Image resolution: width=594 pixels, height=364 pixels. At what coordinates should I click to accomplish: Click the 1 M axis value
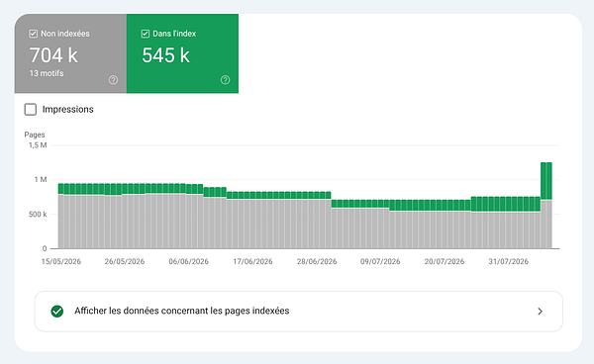pos(41,179)
